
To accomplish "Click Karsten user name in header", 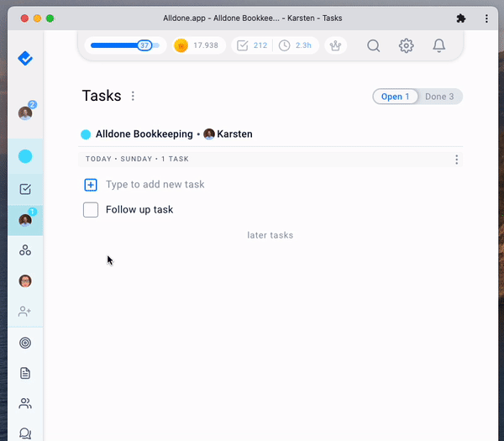I will pyautogui.click(x=234, y=134).
